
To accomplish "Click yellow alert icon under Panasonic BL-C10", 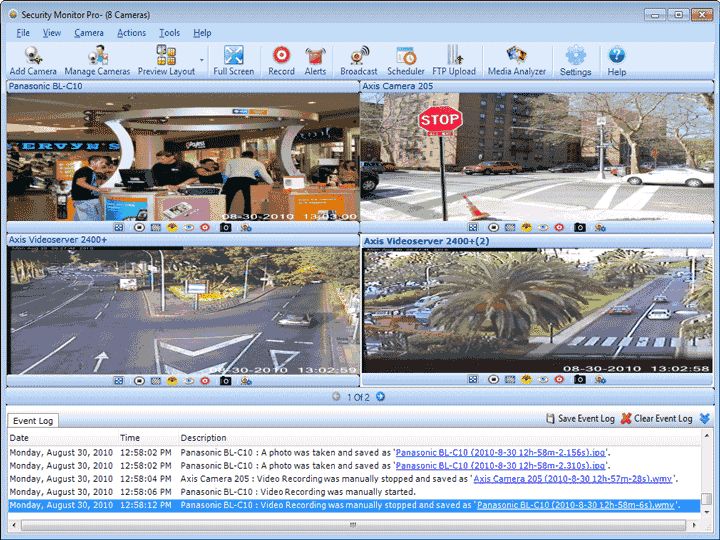I will (x=172, y=227).
